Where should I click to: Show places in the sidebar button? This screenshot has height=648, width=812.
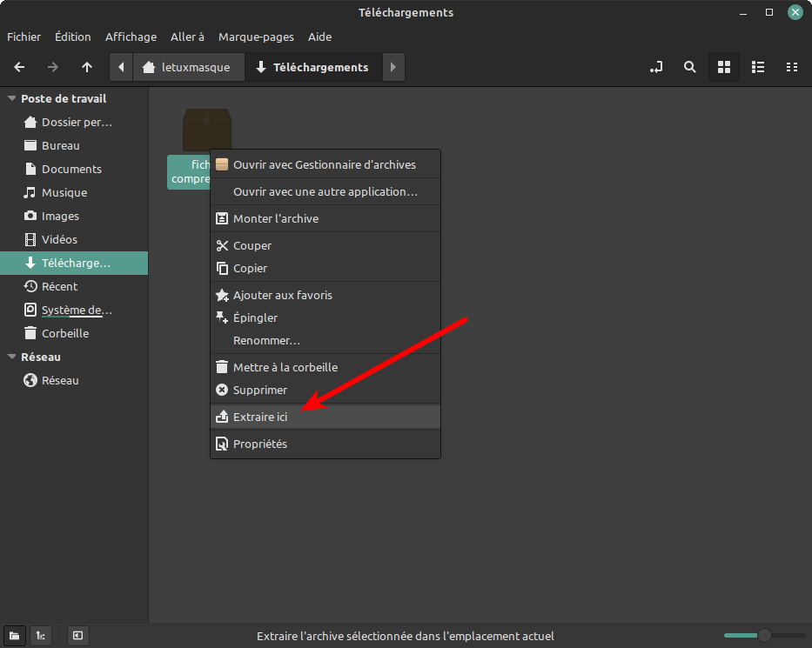pos(15,636)
